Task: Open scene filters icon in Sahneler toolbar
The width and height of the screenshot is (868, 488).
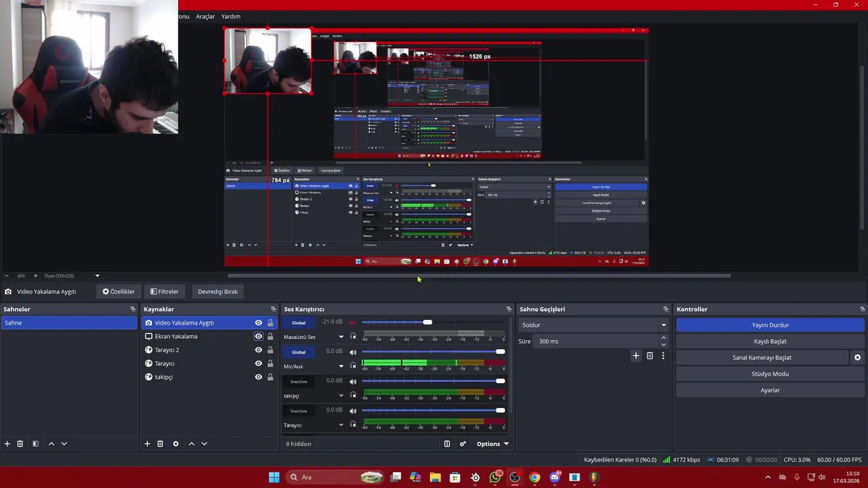Action: click(36, 444)
